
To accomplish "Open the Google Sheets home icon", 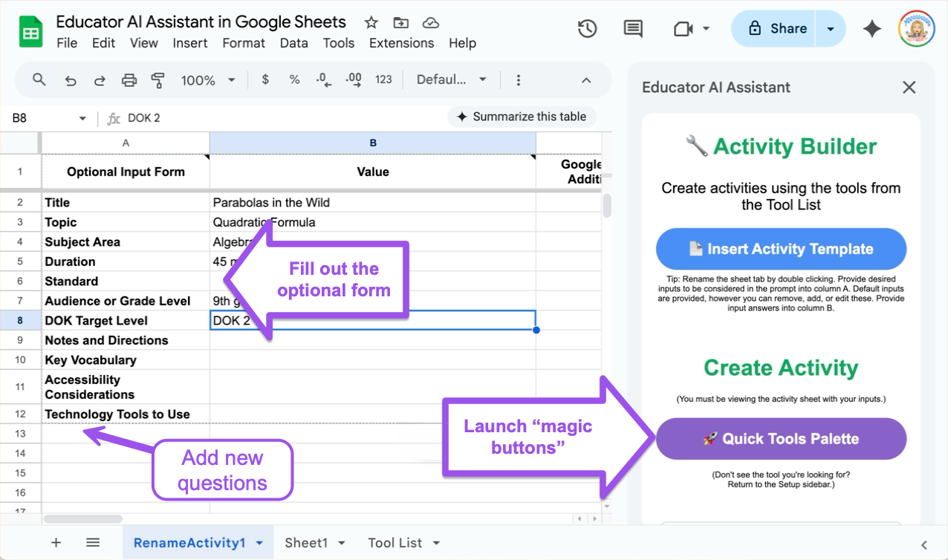I will [30, 32].
